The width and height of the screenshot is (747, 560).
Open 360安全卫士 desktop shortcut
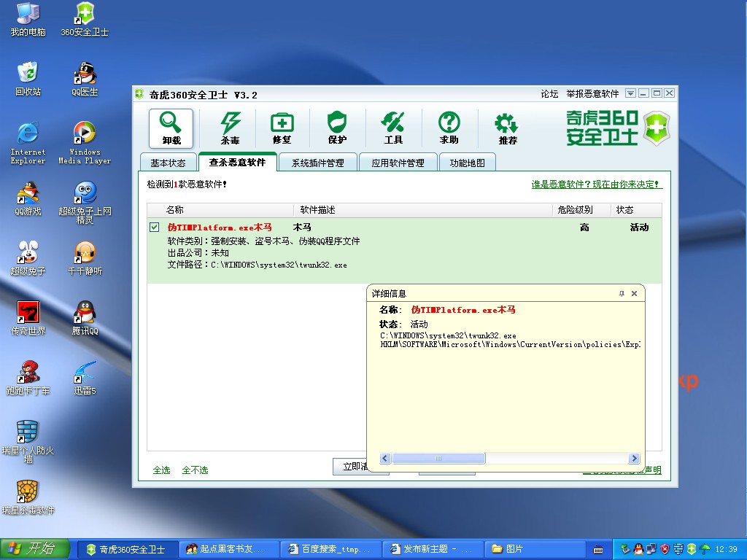click(85, 20)
